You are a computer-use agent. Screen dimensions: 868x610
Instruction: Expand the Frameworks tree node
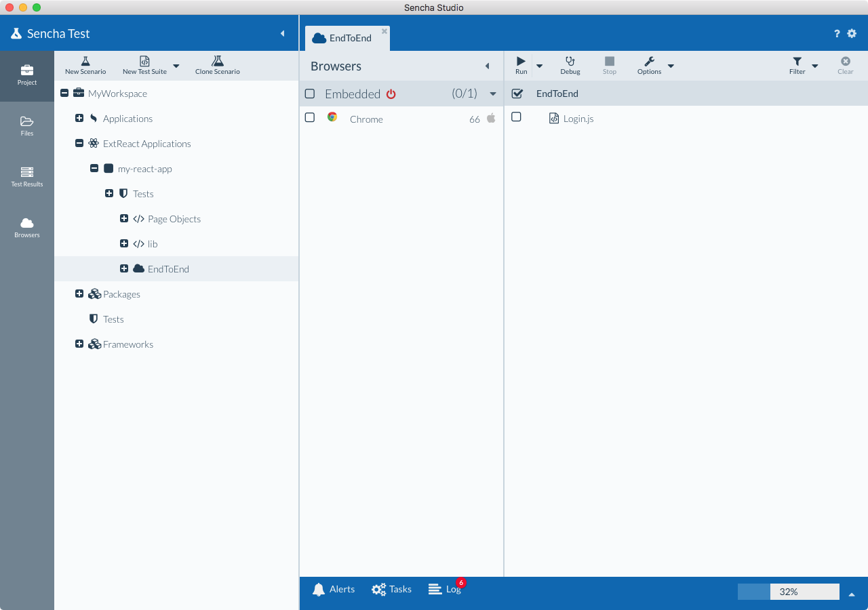pyautogui.click(x=79, y=344)
